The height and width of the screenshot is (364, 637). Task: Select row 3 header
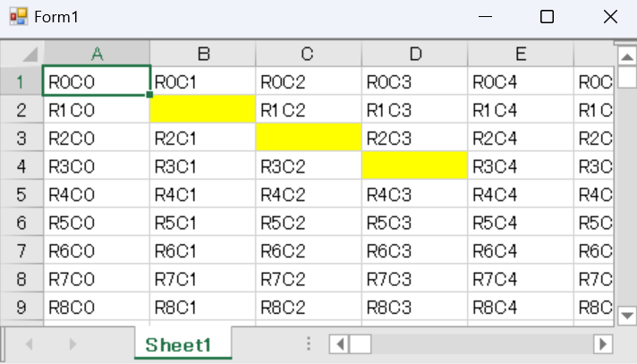click(22, 138)
